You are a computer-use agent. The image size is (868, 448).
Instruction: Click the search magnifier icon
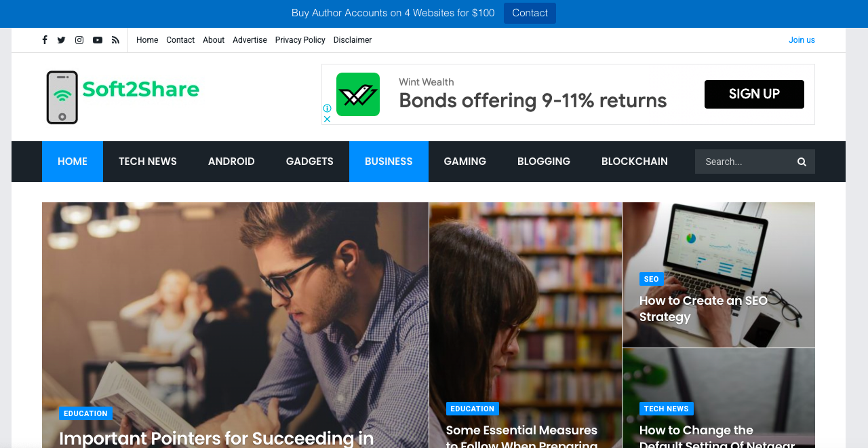[802, 162]
